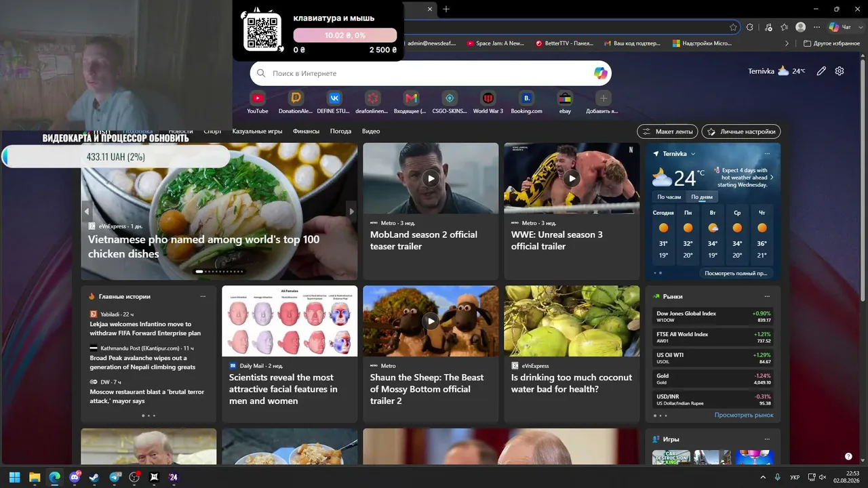This screenshot has height=488, width=868.
Task: Toggle volume mute in system tray
Action: (x=823, y=477)
